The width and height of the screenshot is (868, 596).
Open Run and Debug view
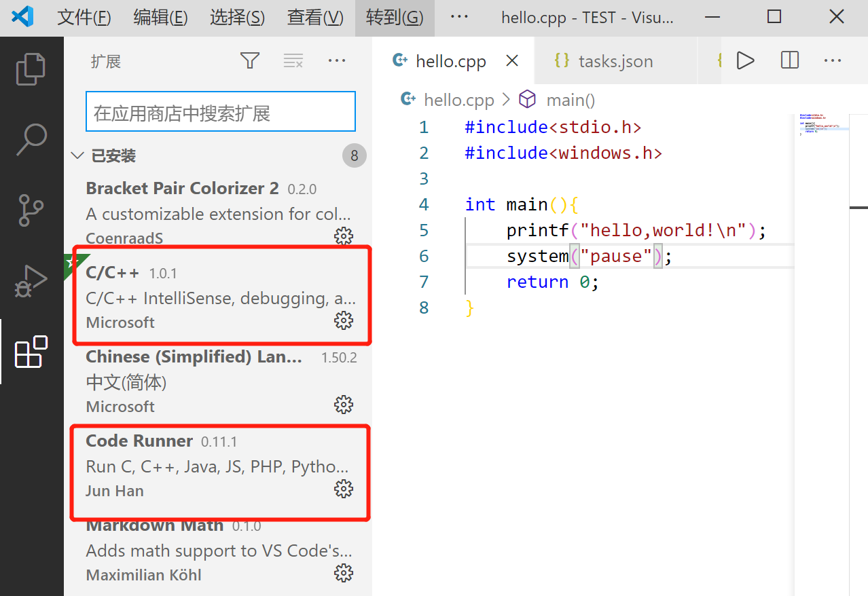tap(31, 281)
